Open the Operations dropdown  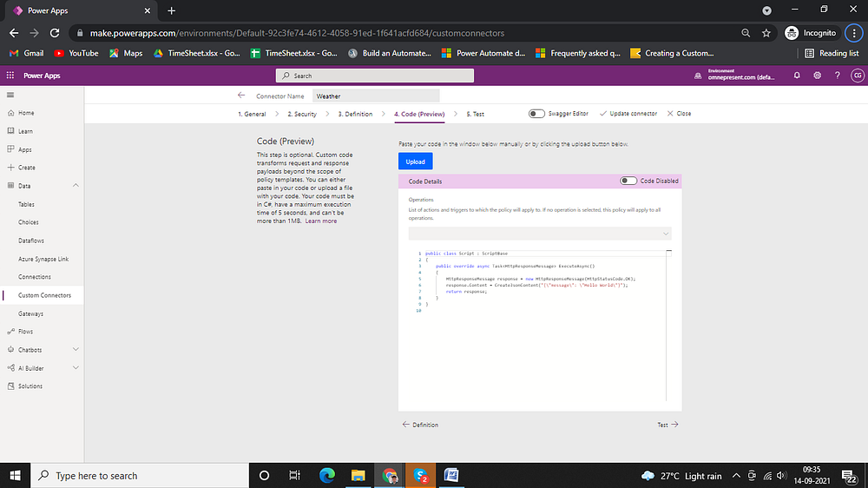[x=540, y=234]
